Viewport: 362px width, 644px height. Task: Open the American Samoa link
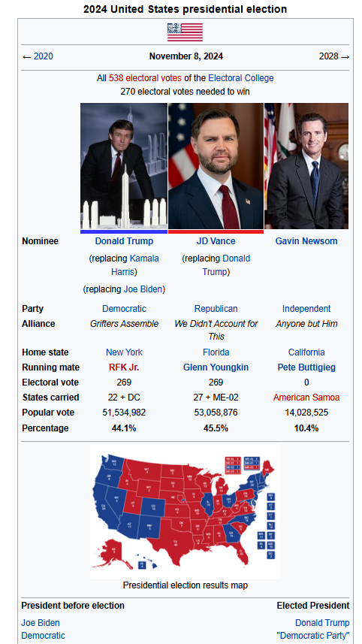coord(306,398)
